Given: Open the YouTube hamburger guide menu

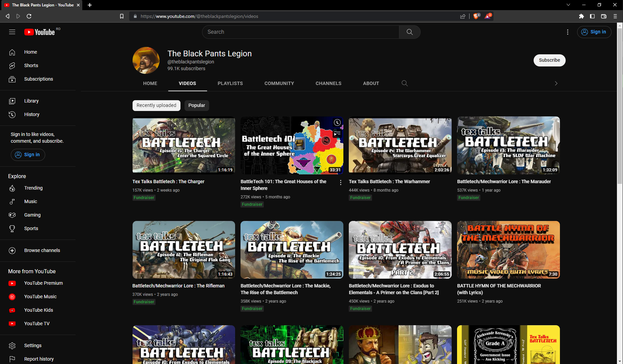Looking at the screenshot, I should (x=12, y=32).
